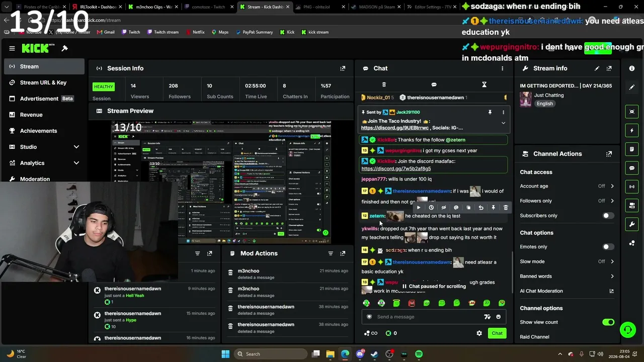Click the Just Chatting category thumbnail
The image size is (644, 362).
[526, 99]
